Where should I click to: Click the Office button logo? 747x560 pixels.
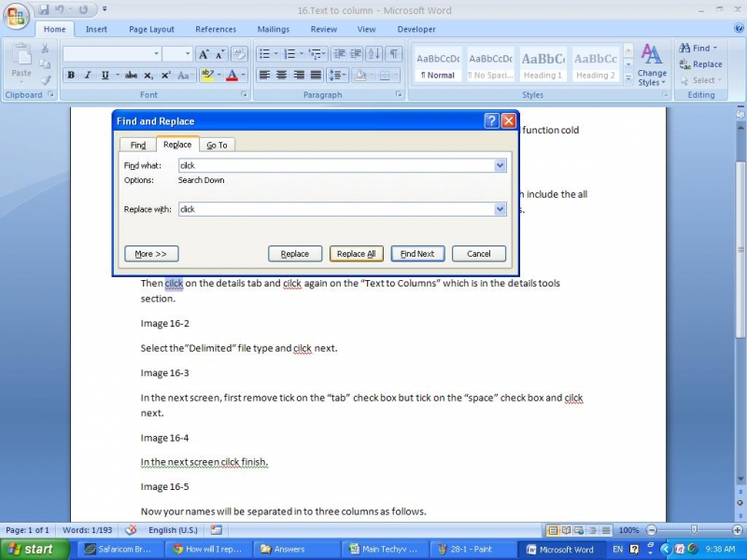coord(17,17)
